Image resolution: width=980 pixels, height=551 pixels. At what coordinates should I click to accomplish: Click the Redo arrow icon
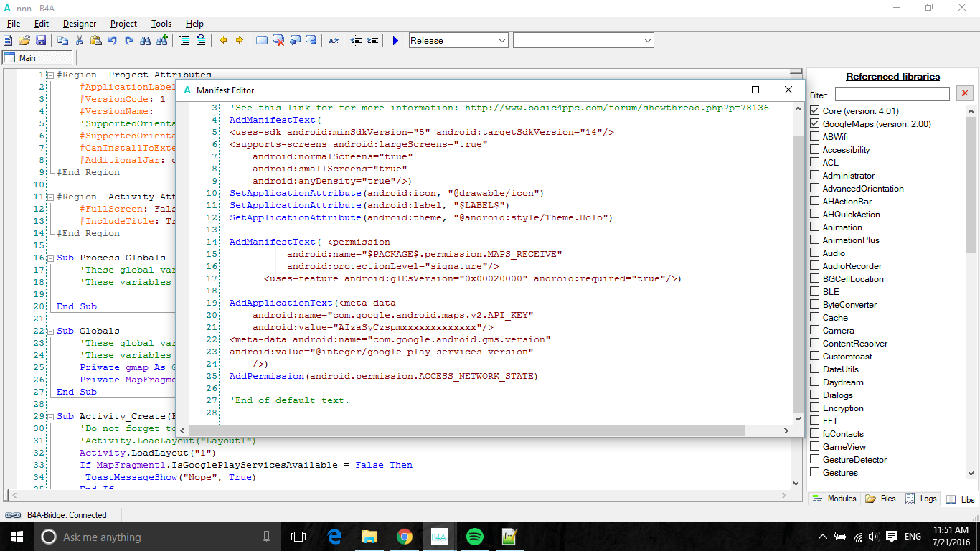point(129,41)
